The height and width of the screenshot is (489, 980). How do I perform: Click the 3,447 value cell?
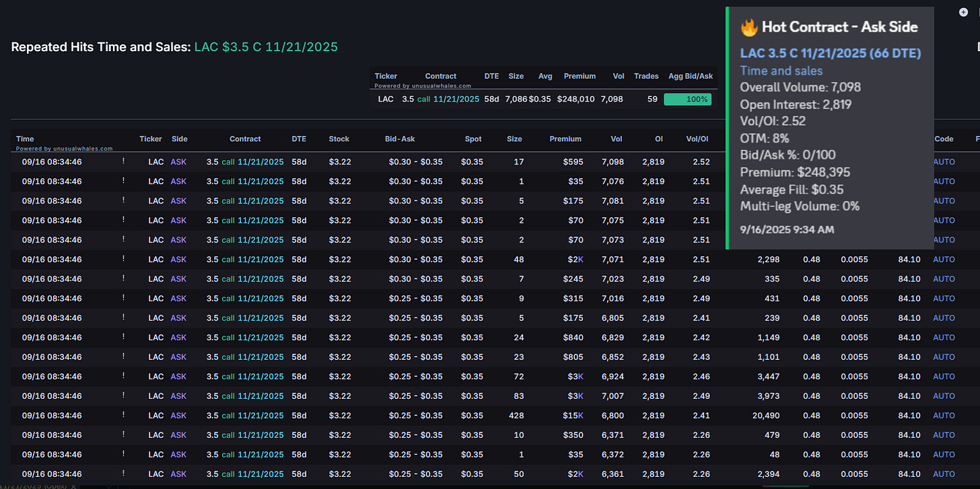(768, 377)
